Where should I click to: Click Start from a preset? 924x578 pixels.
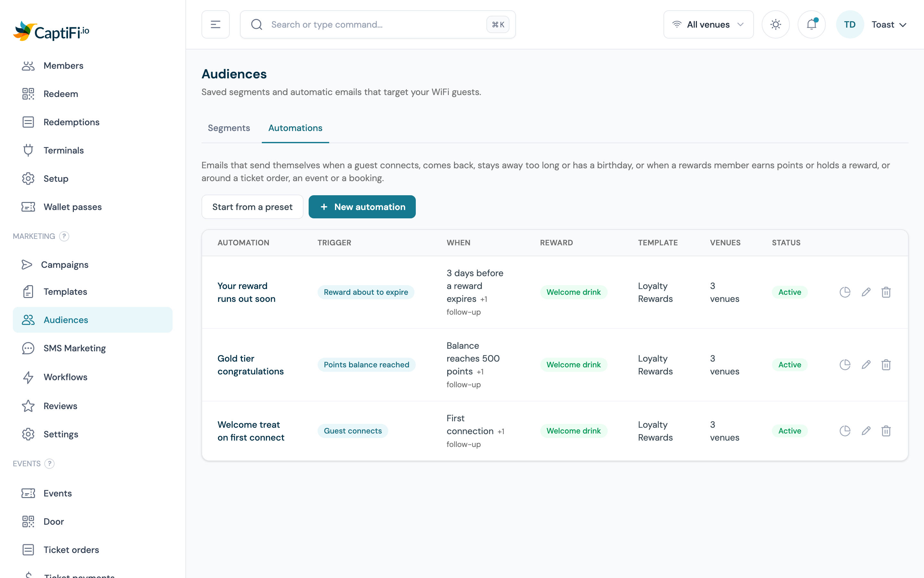tap(252, 207)
